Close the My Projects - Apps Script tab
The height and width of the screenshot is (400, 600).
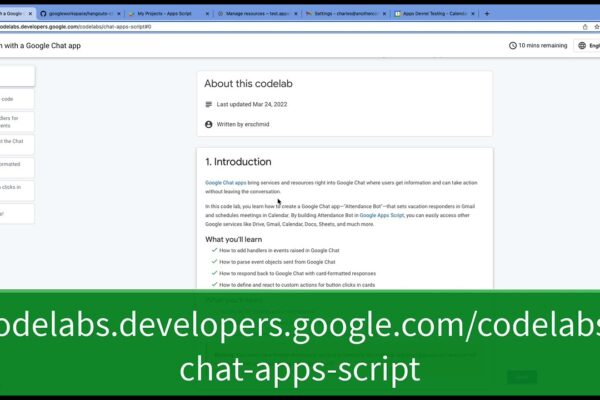coord(207,13)
